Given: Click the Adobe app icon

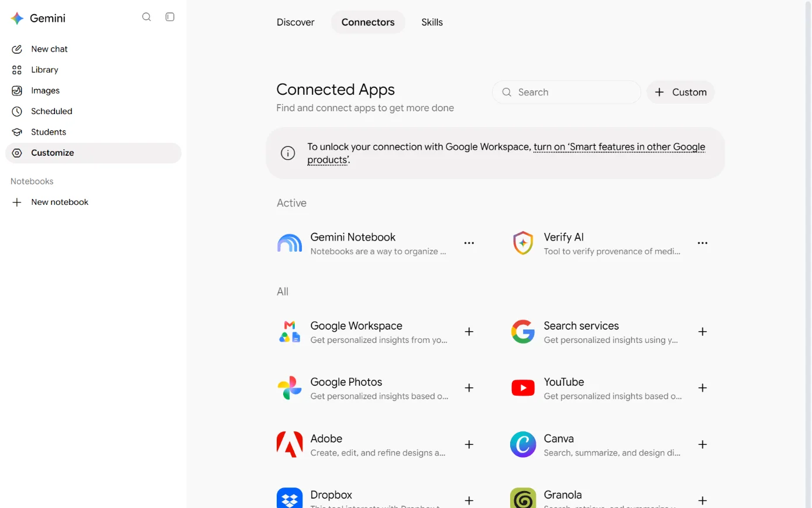Looking at the screenshot, I should click(x=290, y=445).
